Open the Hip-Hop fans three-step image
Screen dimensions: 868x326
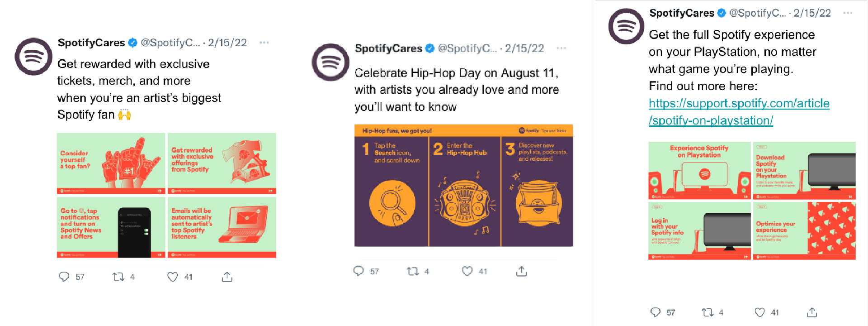pos(463,186)
